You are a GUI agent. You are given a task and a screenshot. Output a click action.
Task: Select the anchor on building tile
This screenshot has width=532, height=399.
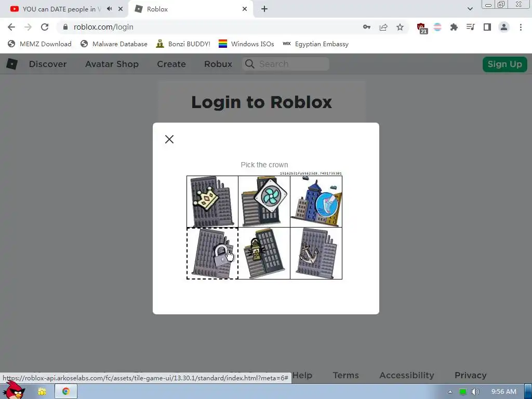point(316,254)
